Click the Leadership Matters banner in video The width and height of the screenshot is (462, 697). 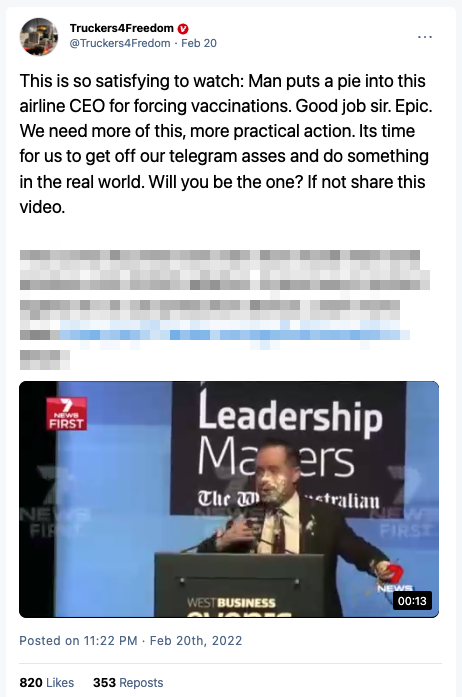click(x=289, y=448)
